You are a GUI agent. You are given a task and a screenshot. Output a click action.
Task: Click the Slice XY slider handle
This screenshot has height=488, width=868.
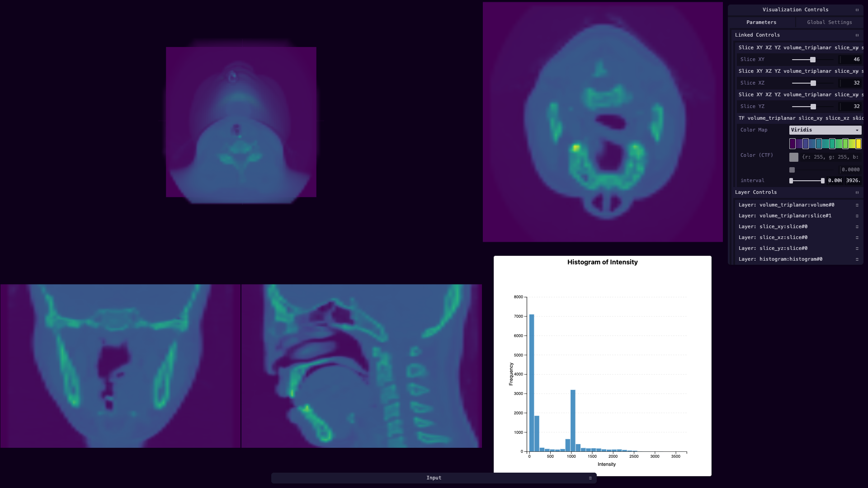[x=813, y=60]
